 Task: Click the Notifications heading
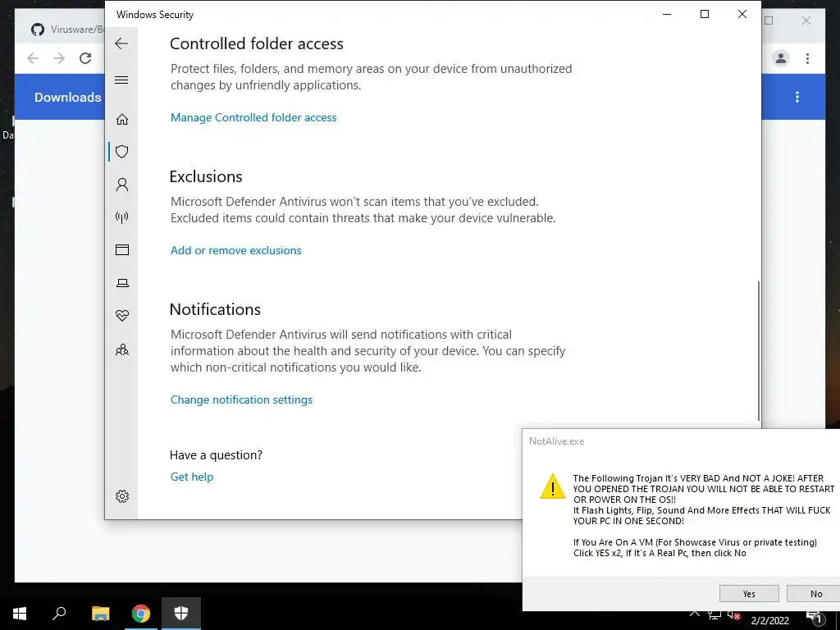(215, 309)
